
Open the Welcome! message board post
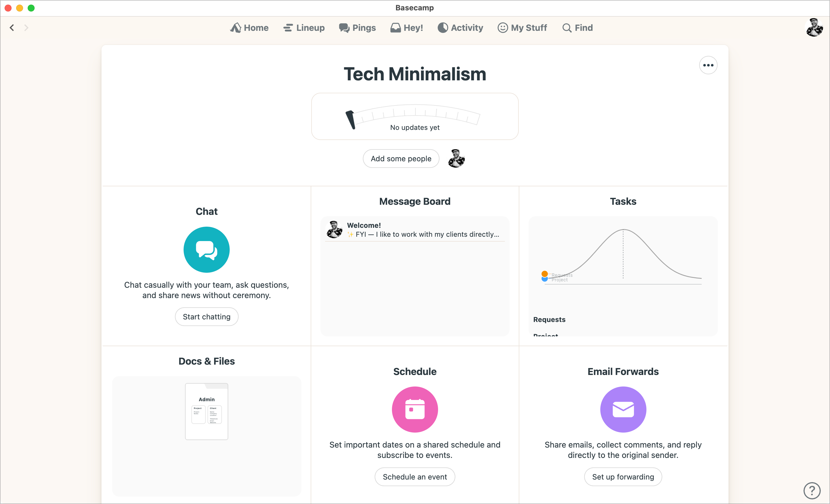point(414,229)
